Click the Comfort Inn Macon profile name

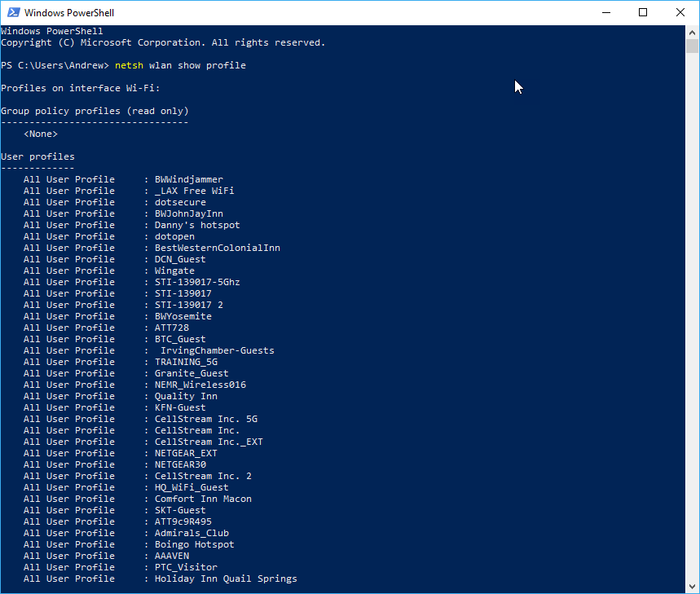pyautogui.click(x=203, y=499)
